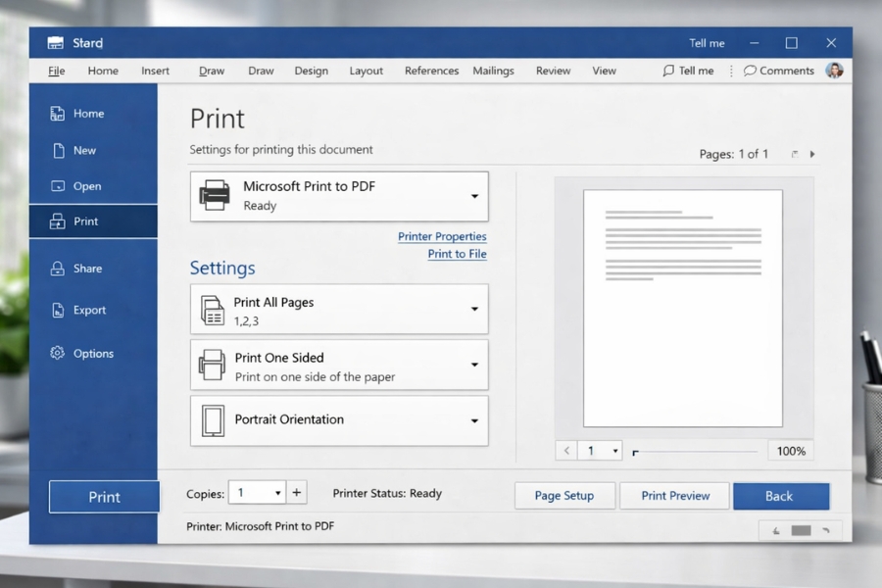Open the Comments panel
The width and height of the screenshot is (882, 588).
(780, 70)
